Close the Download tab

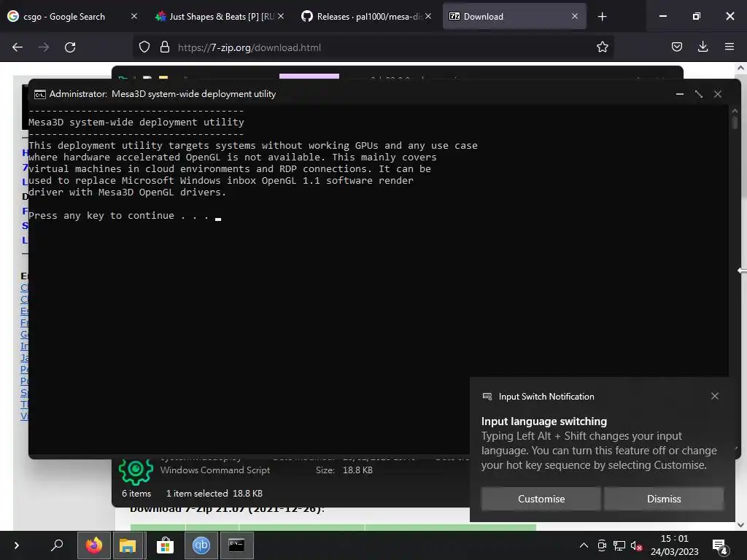[x=575, y=16]
